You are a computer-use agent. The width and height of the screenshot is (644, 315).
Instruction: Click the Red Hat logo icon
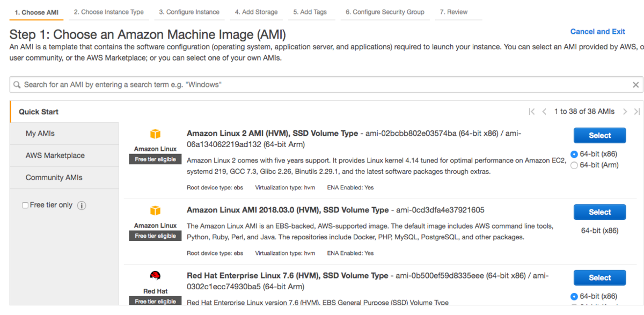(x=155, y=276)
